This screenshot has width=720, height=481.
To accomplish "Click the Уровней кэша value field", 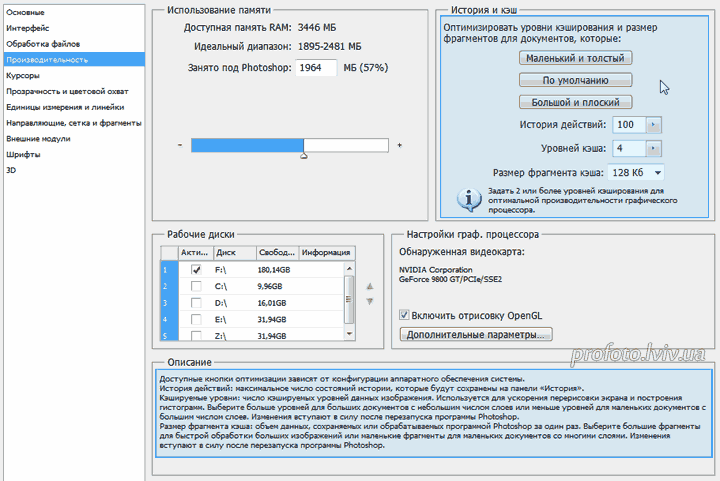I will coord(629,149).
